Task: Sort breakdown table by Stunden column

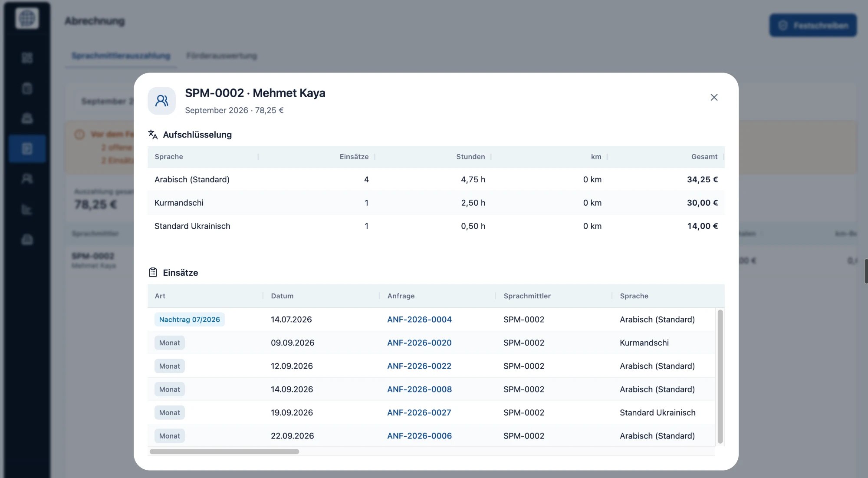Action: [x=470, y=157]
